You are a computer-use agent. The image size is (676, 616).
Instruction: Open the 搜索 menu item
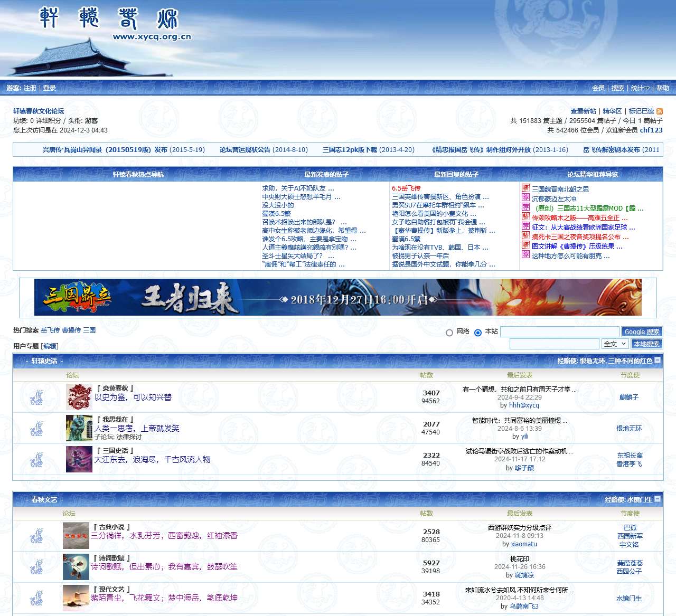click(x=618, y=88)
